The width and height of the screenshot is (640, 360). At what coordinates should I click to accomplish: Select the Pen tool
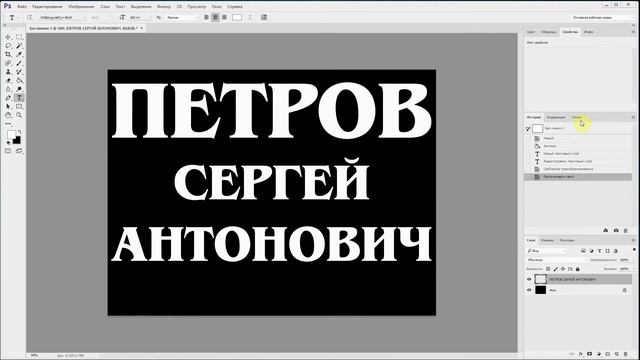(x=8, y=98)
